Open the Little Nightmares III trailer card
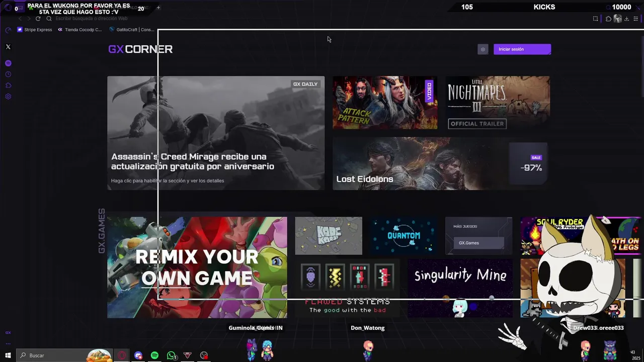644x362 pixels. [x=498, y=103]
